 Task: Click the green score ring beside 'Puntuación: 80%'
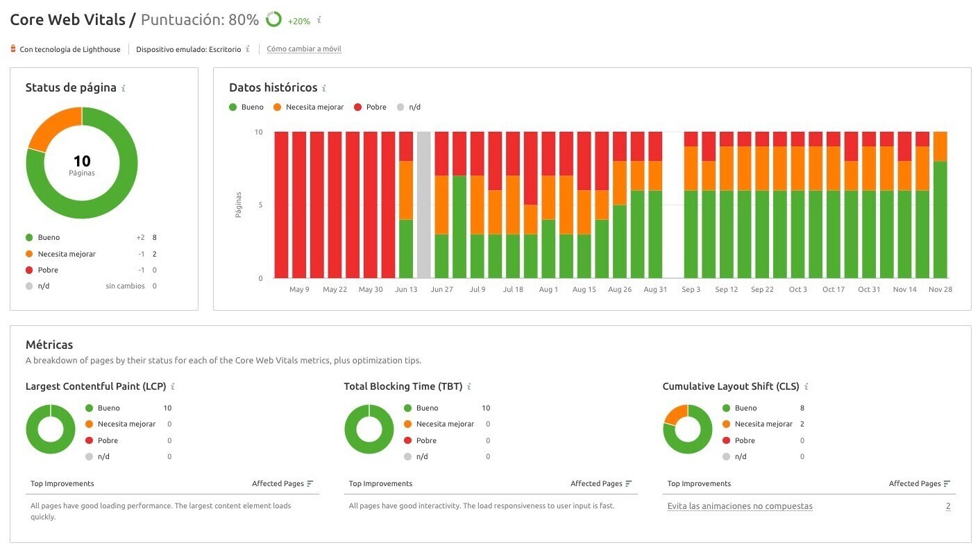pos(273,19)
